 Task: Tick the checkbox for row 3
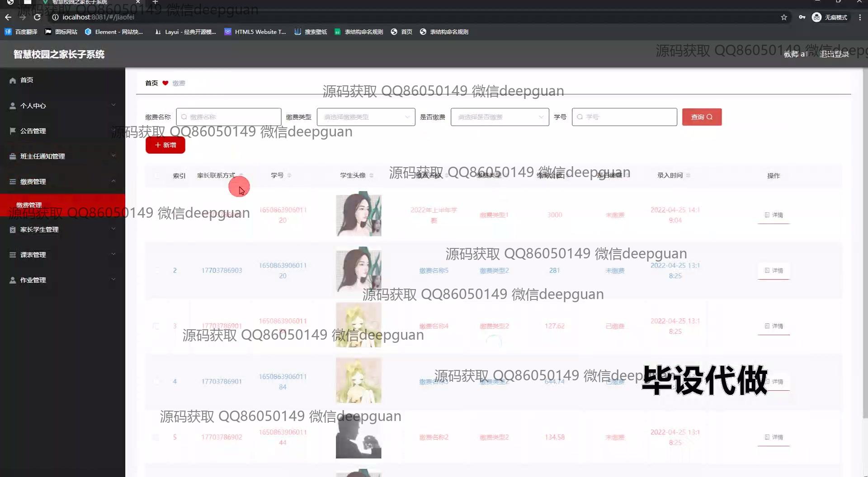[156, 326]
